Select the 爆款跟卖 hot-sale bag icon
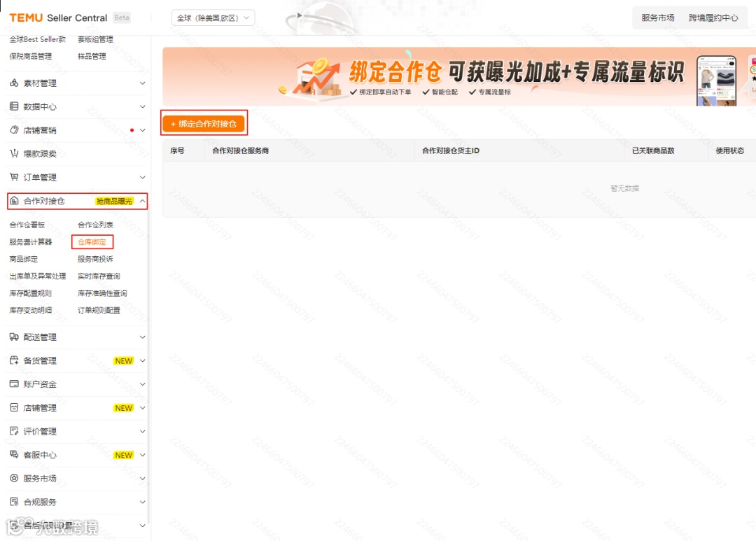The width and height of the screenshot is (756, 541). click(13, 153)
